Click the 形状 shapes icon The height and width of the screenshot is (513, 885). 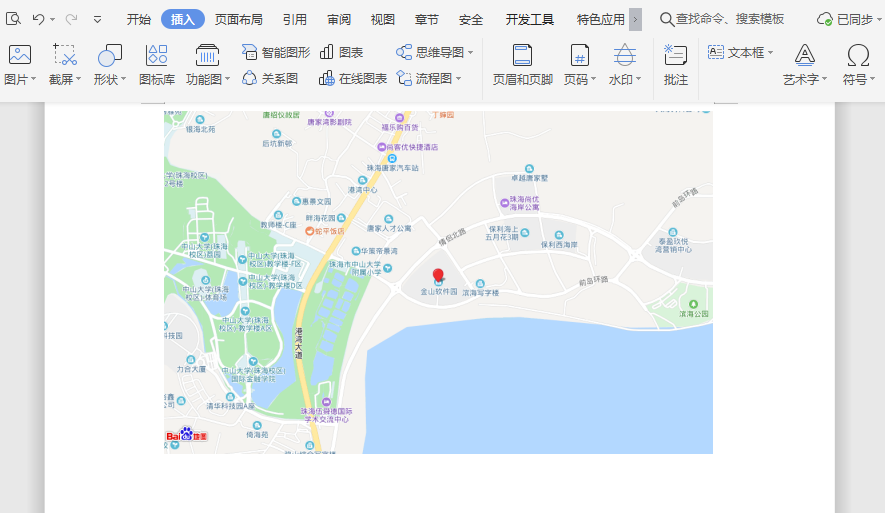(x=109, y=55)
